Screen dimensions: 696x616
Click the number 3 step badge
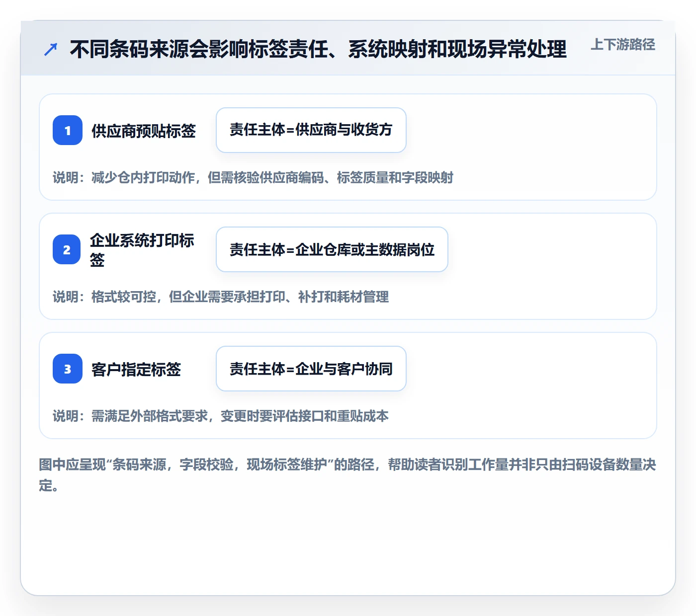point(68,369)
